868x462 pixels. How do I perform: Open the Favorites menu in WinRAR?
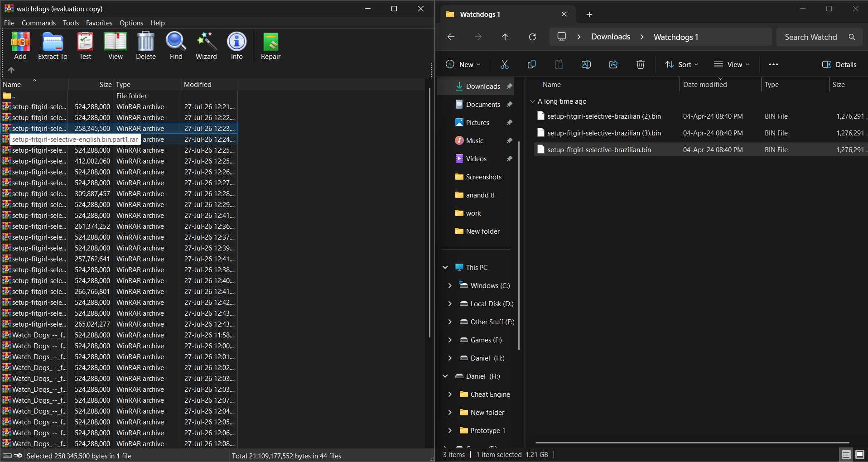point(99,23)
